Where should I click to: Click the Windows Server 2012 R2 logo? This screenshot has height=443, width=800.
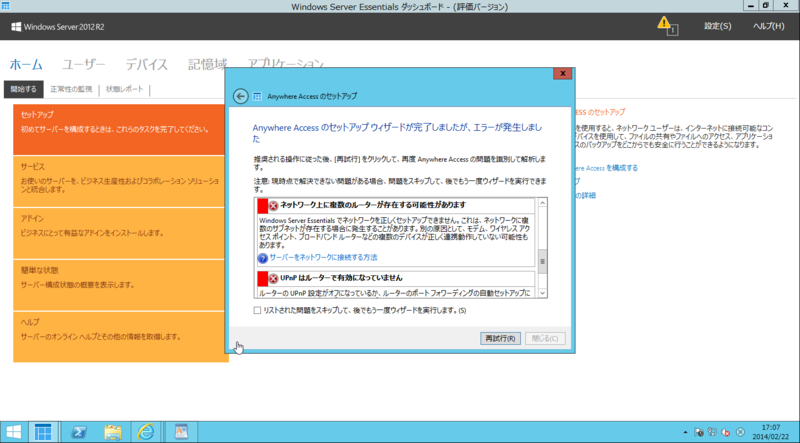click(58, 27)
